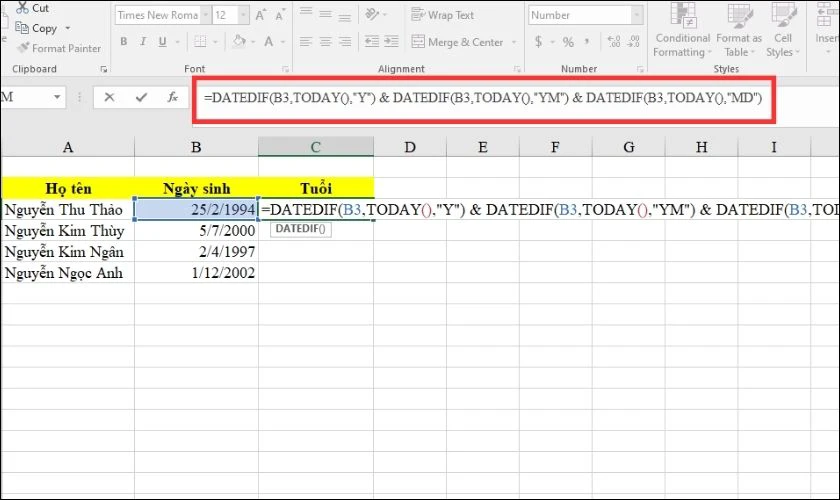Cancel formula entry with X
The image size is (840, 500).
pos(109,97)
